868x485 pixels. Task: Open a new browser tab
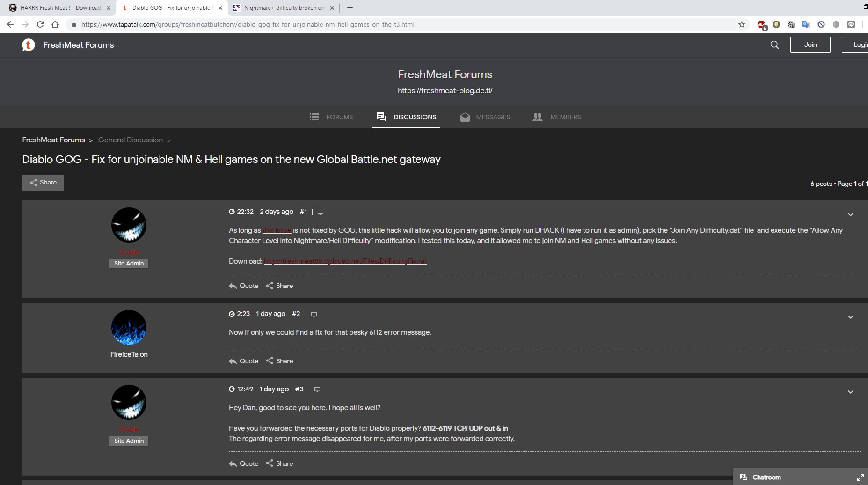[350, 8]
